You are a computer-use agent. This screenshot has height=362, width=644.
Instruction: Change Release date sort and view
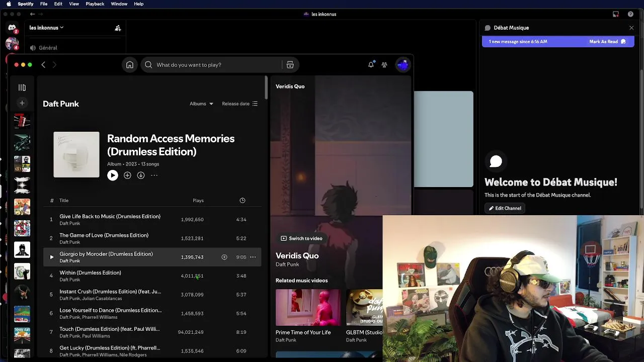click(240, 104)
